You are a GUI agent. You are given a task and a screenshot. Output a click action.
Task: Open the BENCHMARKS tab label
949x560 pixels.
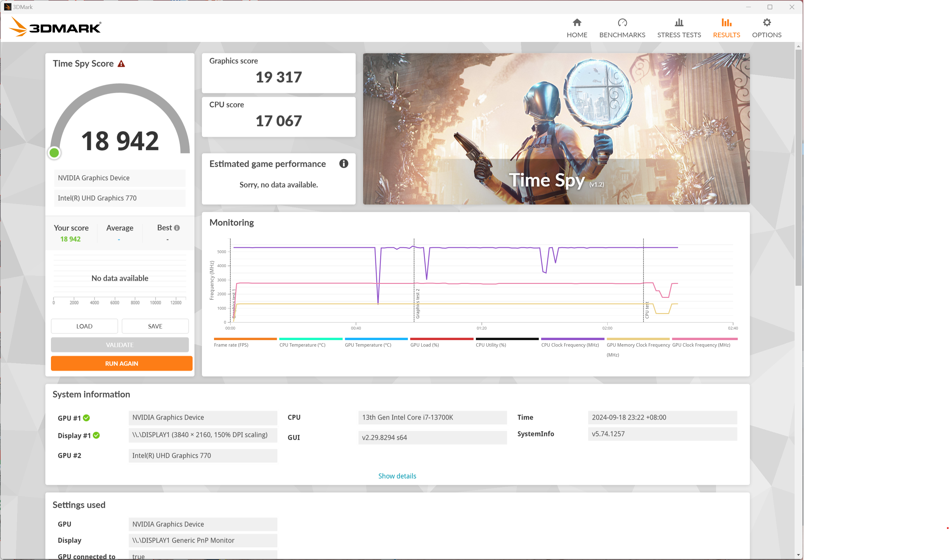622,35
